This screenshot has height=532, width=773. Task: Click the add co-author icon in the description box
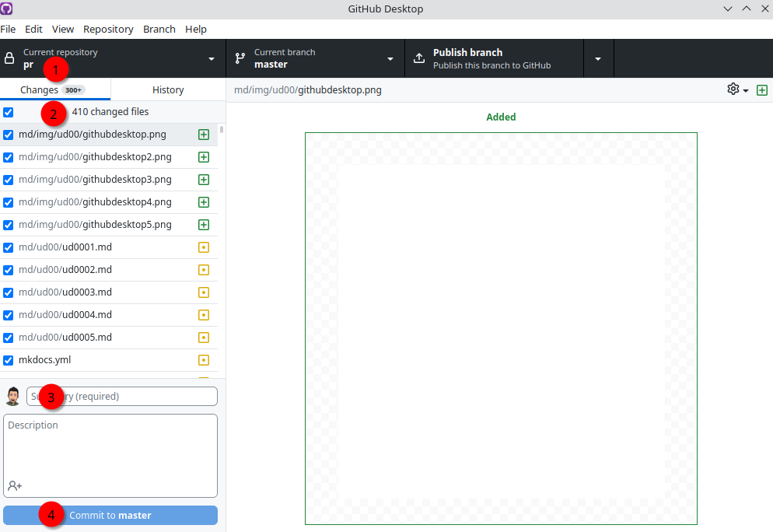14,485
